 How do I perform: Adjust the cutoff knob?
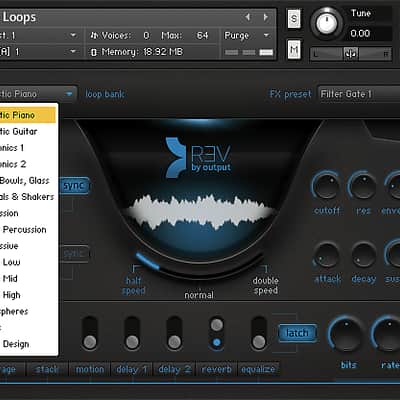click(326, 187)
